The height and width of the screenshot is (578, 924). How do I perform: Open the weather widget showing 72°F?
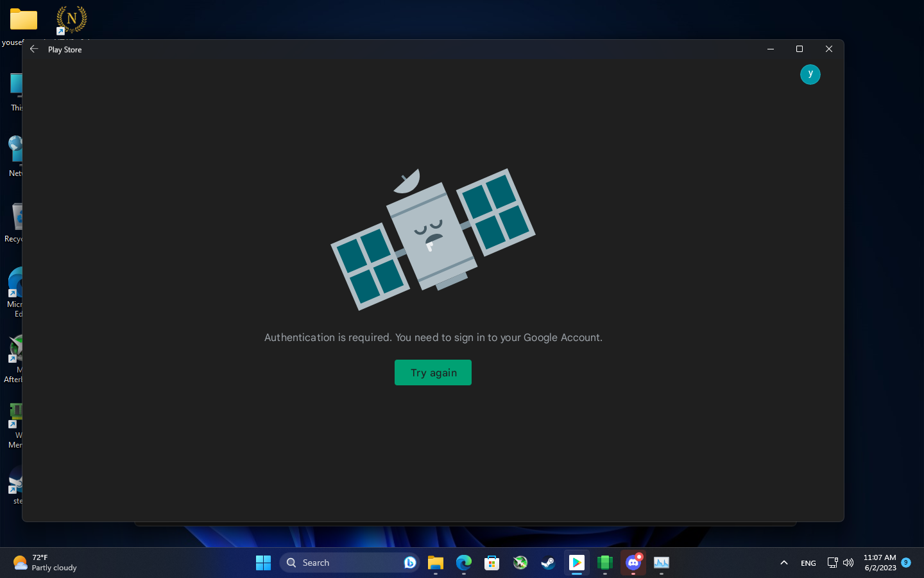(38, 563)
